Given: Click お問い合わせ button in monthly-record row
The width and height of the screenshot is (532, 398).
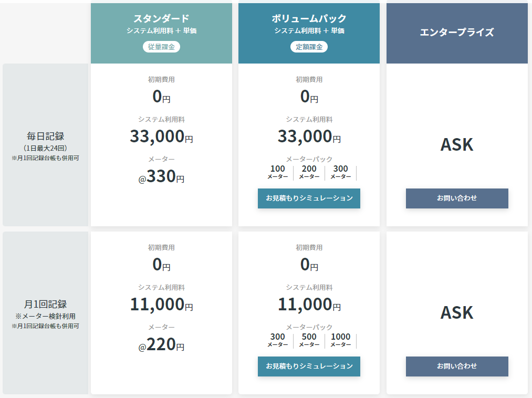Looking at the screenshot, I should [x=457, y=366].
